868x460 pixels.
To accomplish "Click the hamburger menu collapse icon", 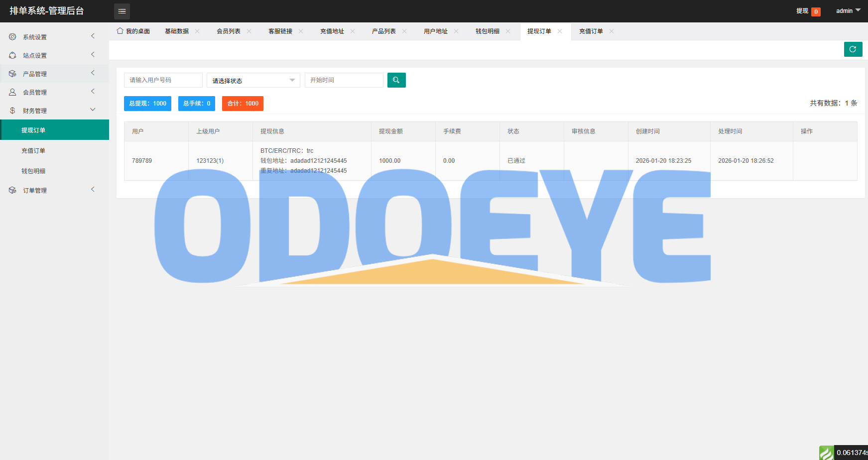I will [x=122, y=11].
